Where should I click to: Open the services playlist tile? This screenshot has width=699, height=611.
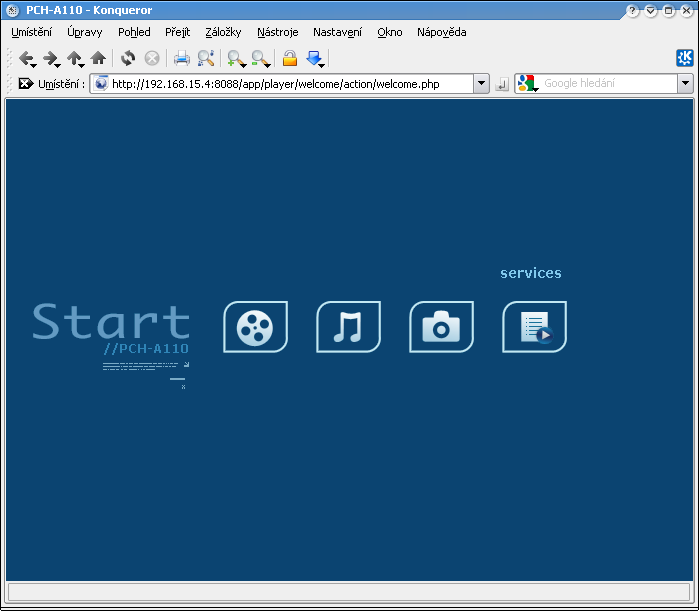tap(535, 327)
